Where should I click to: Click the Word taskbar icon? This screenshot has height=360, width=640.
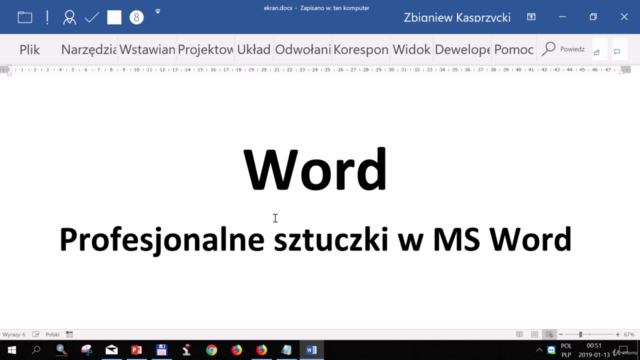[x=311, y=350]
